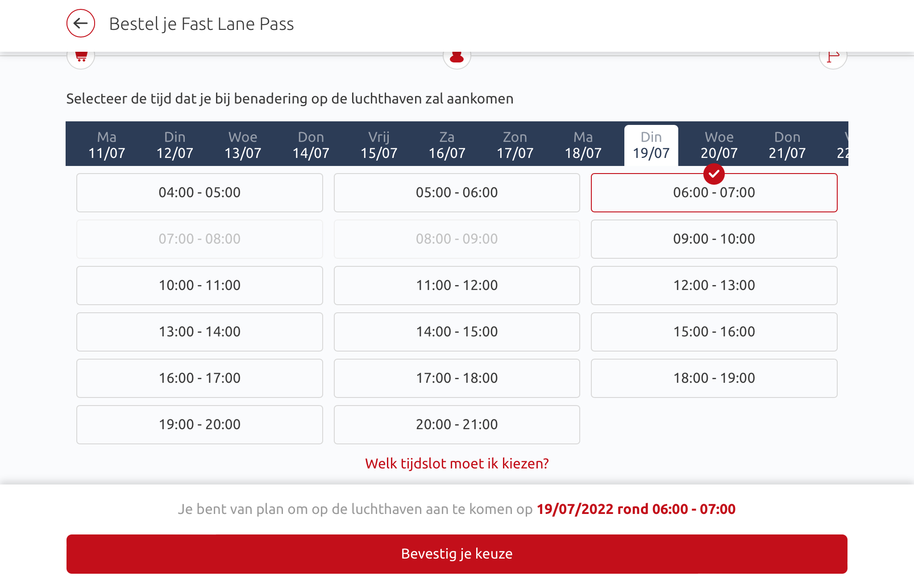Screen dimensions: 914x588
Task: Open the Welk tijdslot moet ik kiezen link
Action: (457, 464)
